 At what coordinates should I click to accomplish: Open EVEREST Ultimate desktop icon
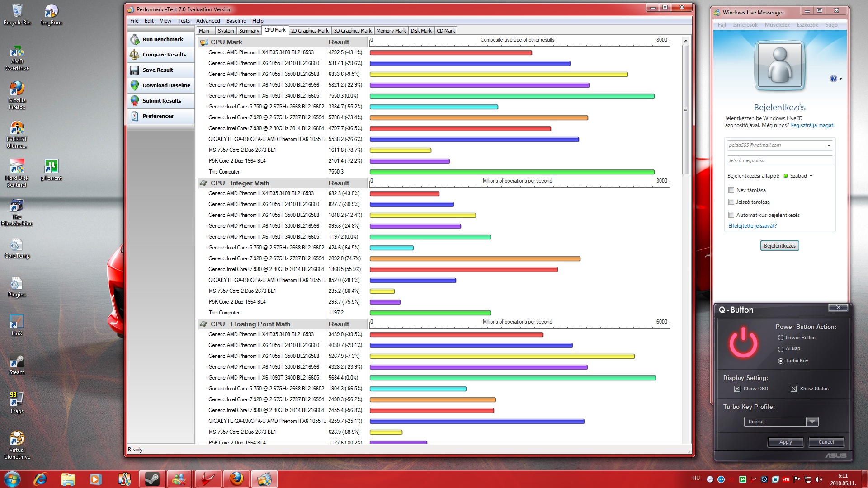(x=17, y=135)
